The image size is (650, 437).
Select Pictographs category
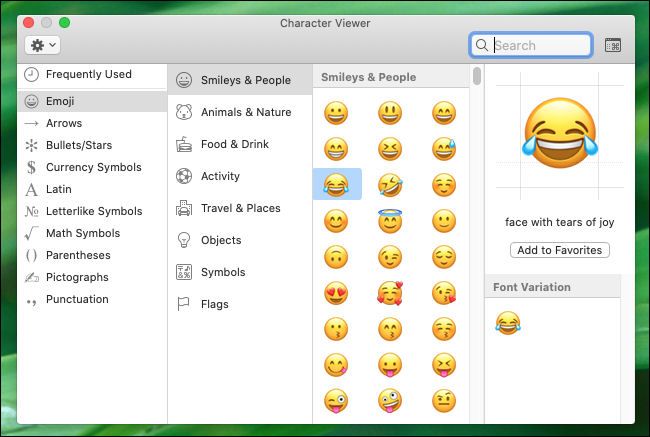(92, 277)
